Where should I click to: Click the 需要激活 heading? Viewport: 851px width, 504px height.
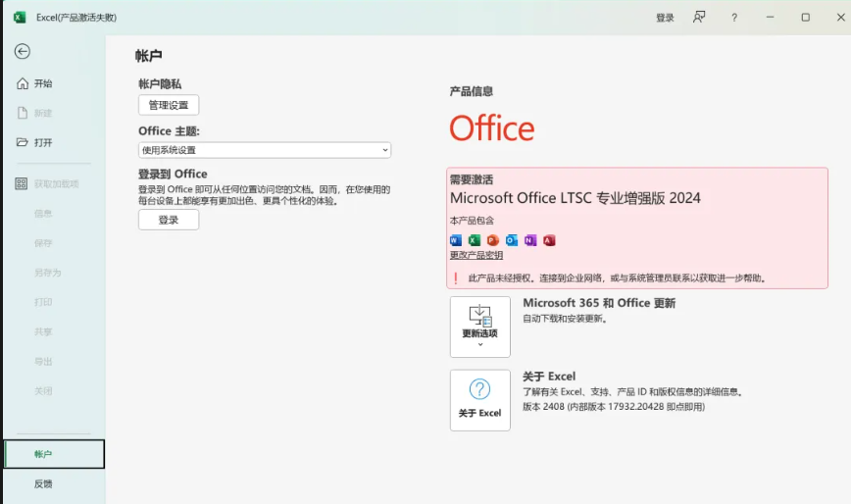472,179
